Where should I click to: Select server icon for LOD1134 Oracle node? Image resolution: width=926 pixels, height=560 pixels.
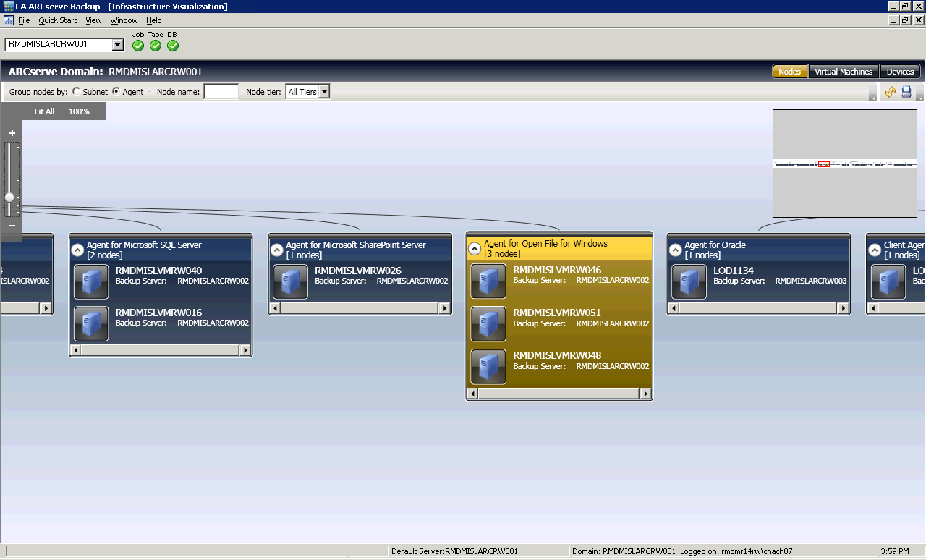click(x=689, y=281)
